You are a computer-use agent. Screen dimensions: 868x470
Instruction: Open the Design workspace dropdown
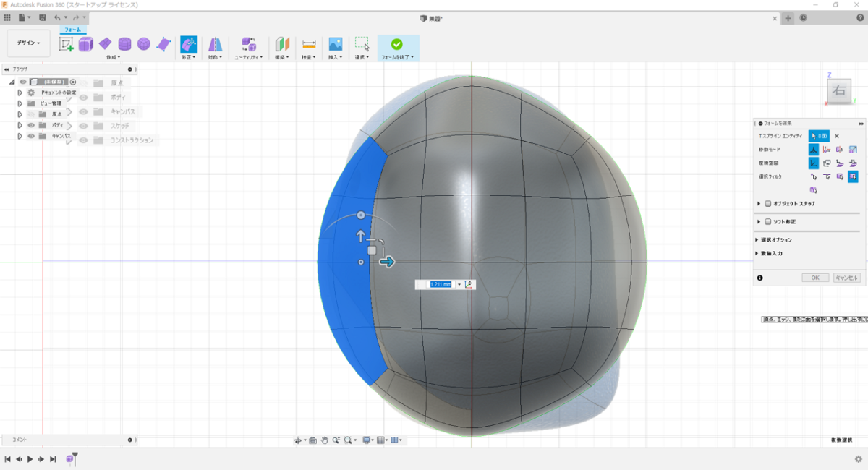tap(29, 43)
